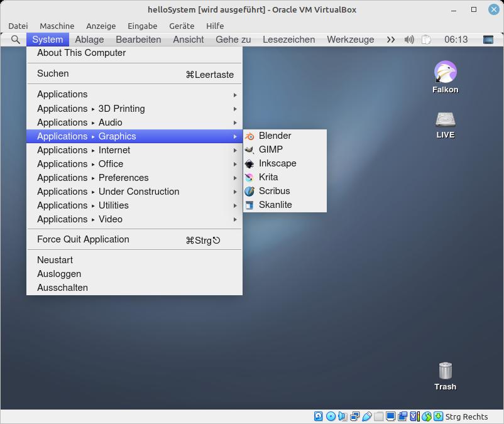
Task: Click Ausschalten to shut down
Action: click(62, 287)
